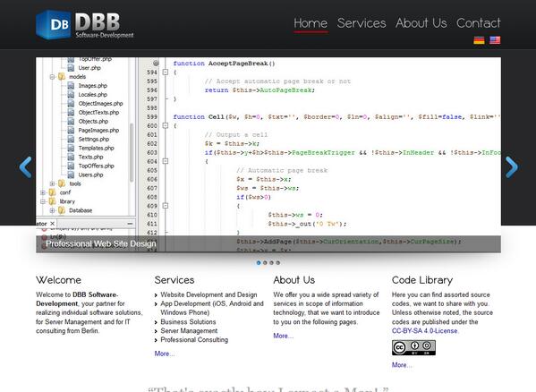Open the CC-BY-SA 4.0-License link

point(424,331)
